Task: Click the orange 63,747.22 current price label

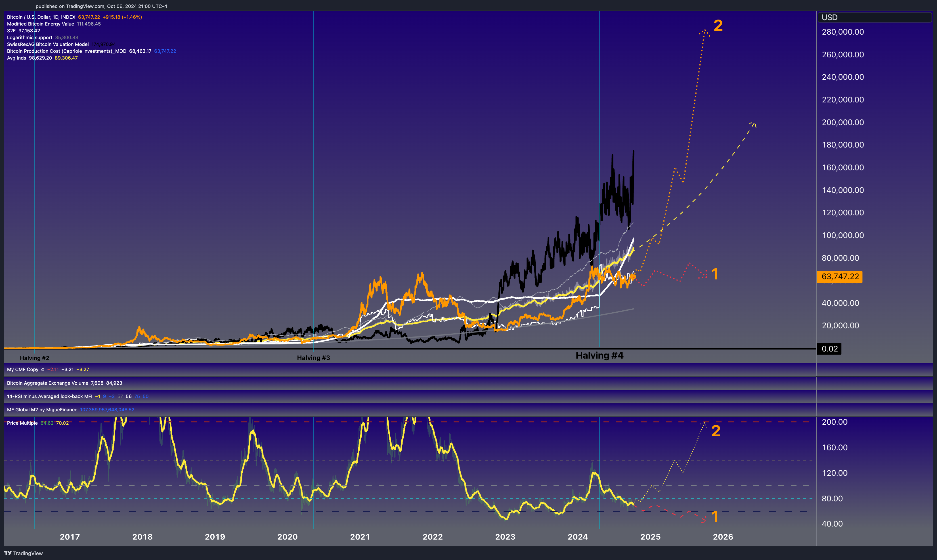Action: 840,277
